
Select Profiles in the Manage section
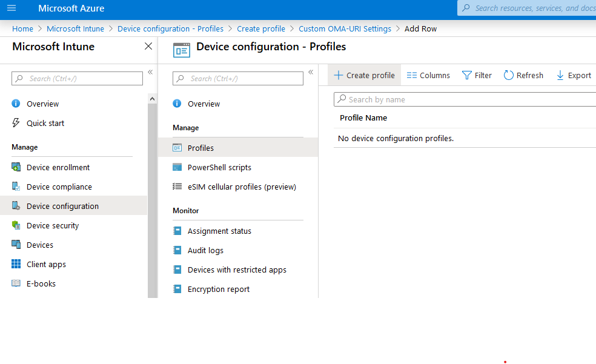200,148
